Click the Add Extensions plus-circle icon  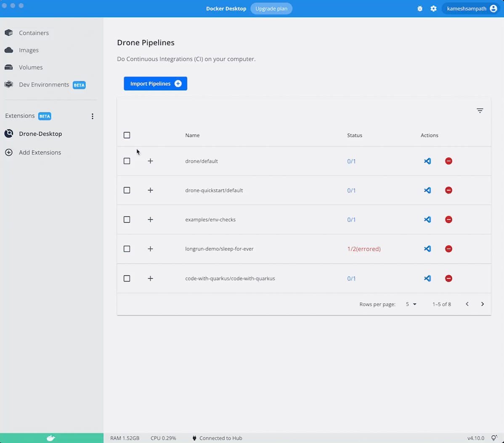(x=9, y=153)
